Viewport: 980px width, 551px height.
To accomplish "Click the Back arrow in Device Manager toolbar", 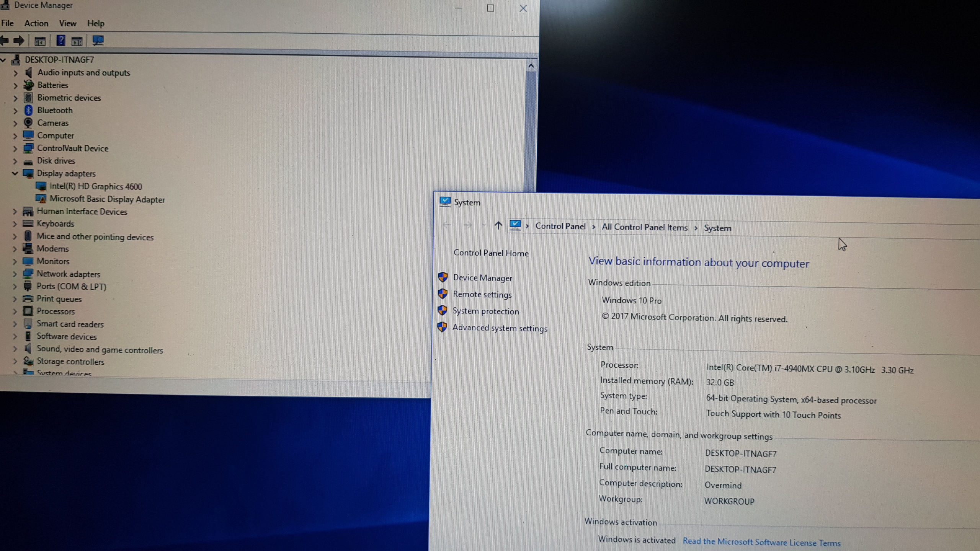I will pyautogui.click(x=4, y=40).
